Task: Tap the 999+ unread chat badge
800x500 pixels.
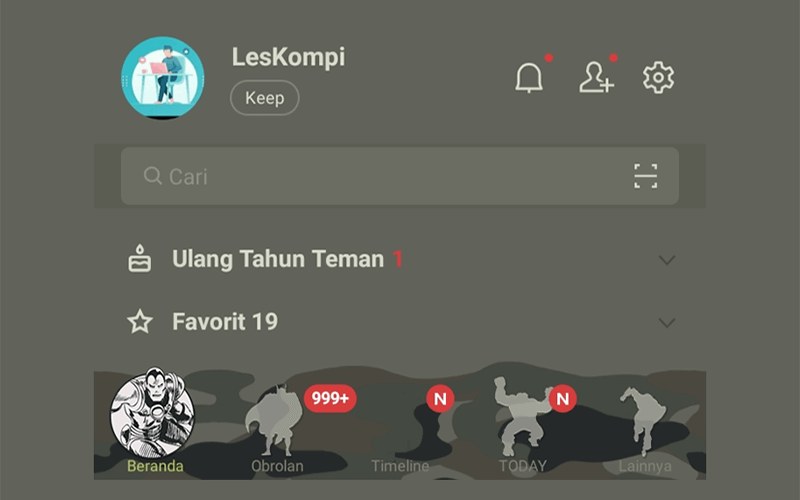Action: [x=330, y=398]
